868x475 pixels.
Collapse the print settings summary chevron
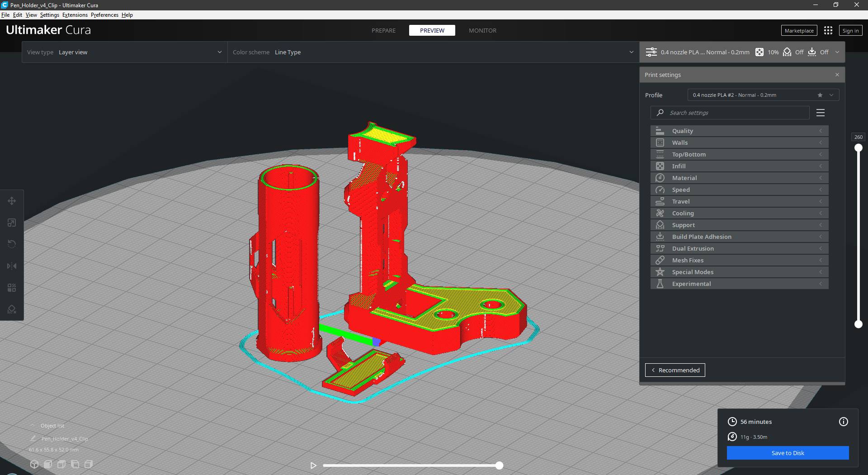837,52
